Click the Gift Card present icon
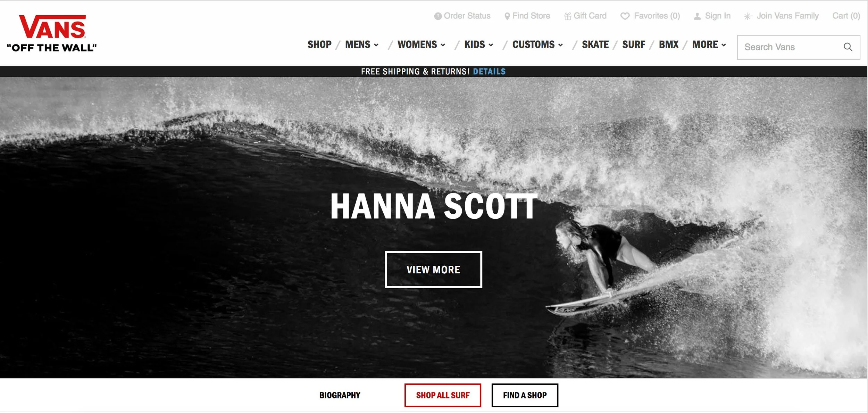Screen dimensions: 868x413 point(568,16)
